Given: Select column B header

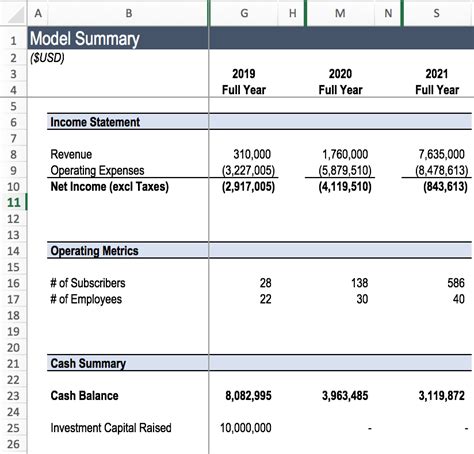Looking at the screenshot, I should [x=129, y=13].
